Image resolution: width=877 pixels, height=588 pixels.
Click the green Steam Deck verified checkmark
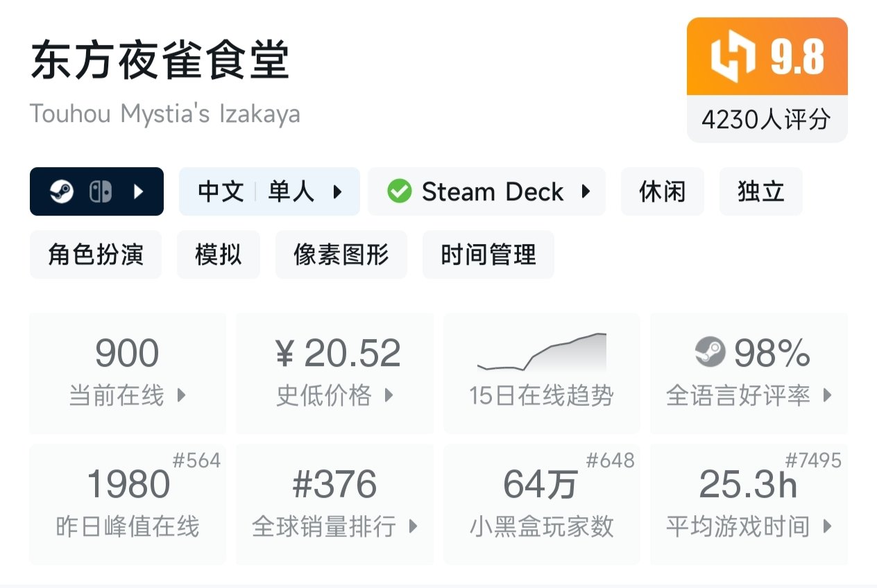[400, 192]
